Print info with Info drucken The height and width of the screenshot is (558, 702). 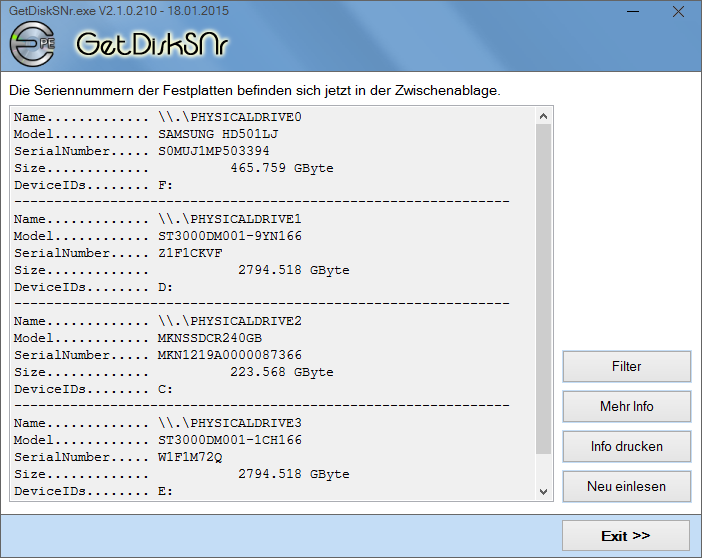point(626,446)
